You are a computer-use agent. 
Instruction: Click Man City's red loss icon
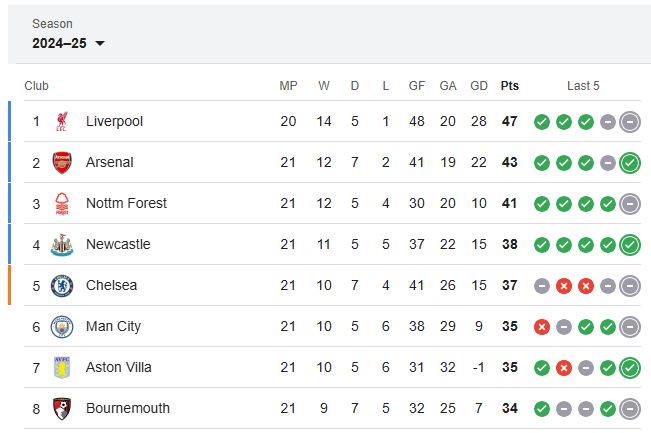[x=542, y=327]
